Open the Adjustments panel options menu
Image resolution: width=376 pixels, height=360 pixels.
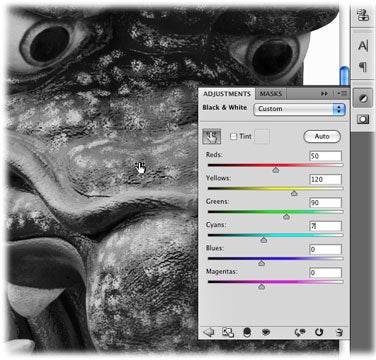click(x=342, y=94)
